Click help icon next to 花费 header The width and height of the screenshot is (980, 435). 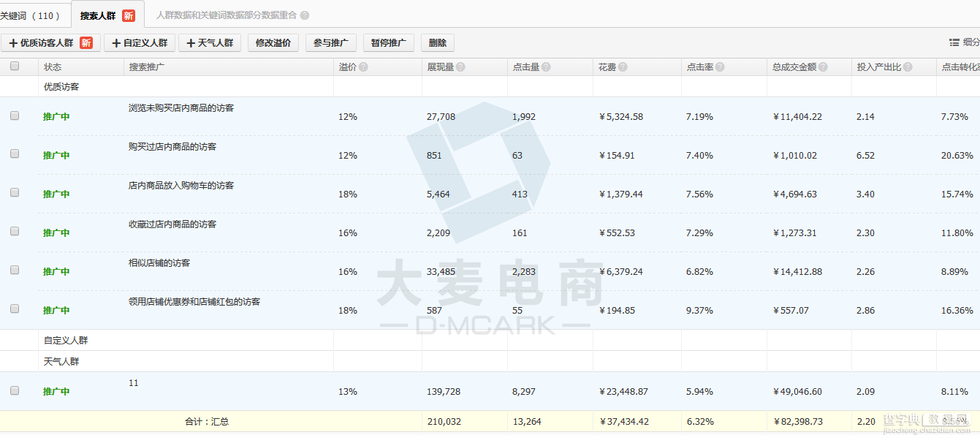click(x=623, y=67)
